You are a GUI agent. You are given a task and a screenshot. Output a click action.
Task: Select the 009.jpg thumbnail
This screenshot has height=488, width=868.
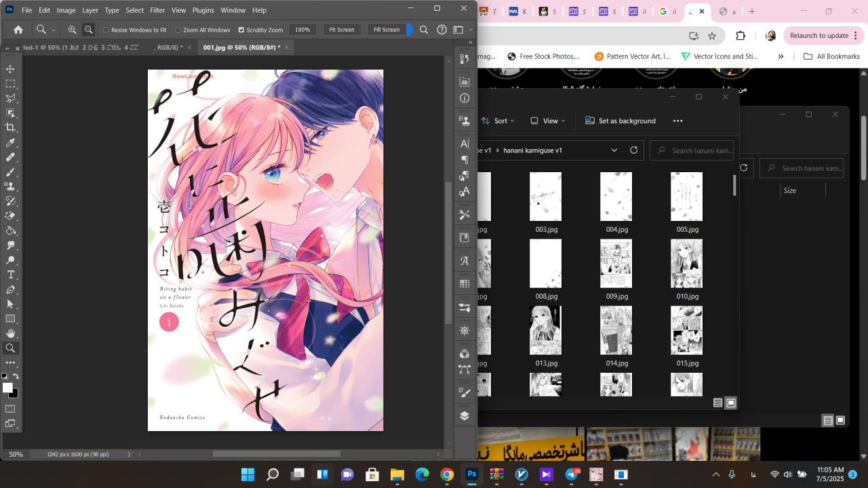pos(616,264)
